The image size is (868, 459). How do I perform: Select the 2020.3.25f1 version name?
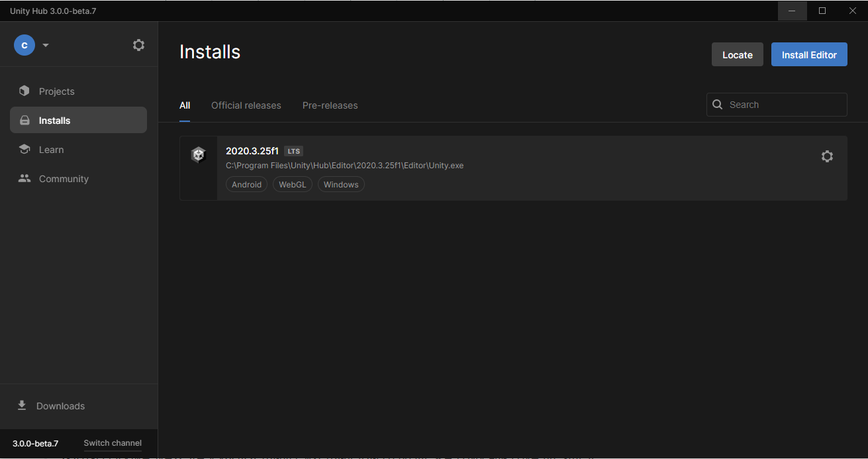coord(252,150)
